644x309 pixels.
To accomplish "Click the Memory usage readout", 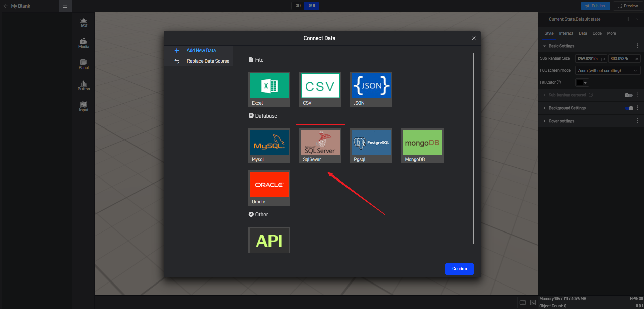I will 563,299.
